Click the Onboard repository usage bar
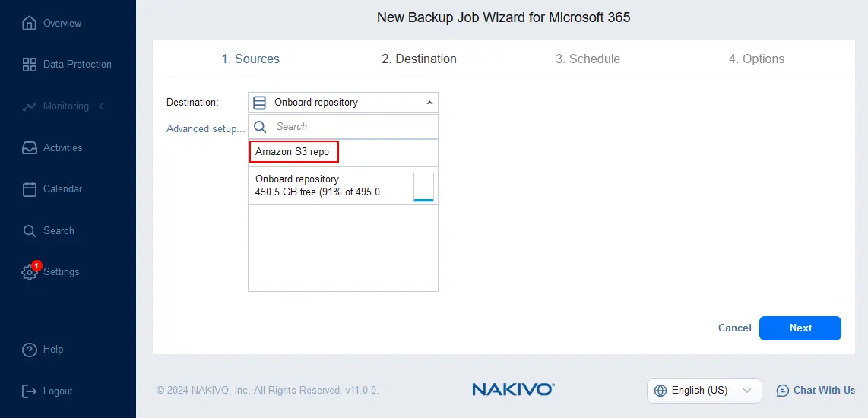Screen dimensions: 868x418 [424, 187]
